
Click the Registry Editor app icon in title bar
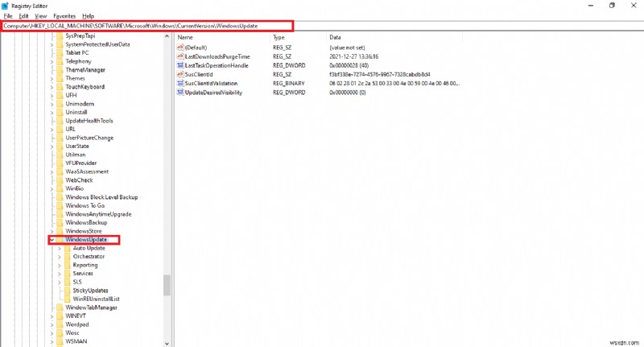[x=5, y=6]
